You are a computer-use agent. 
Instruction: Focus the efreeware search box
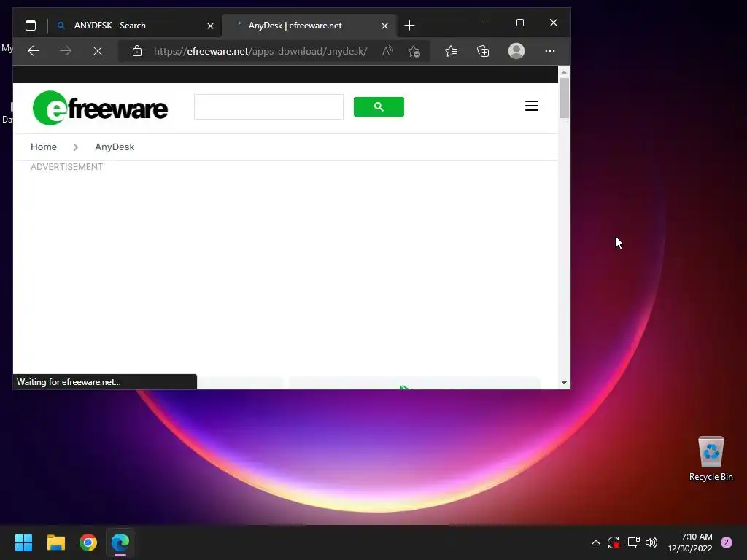[268, 106]
